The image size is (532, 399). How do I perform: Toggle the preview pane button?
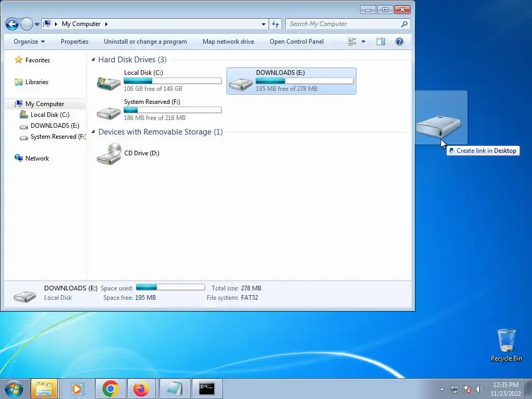click(381, 42)
